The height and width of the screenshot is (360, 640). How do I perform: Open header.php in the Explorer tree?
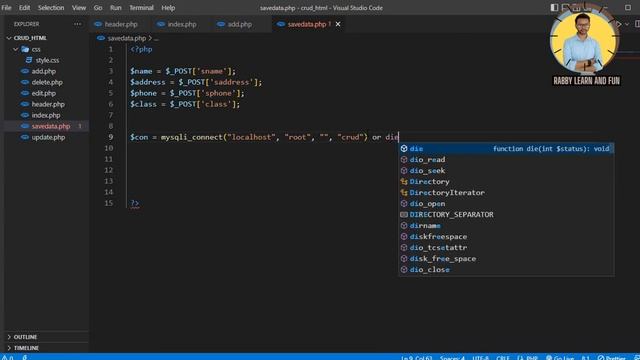(48, 104)
